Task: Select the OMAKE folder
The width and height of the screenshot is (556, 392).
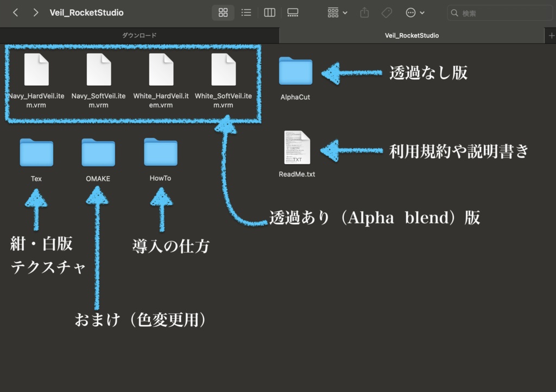Action: 98,154
